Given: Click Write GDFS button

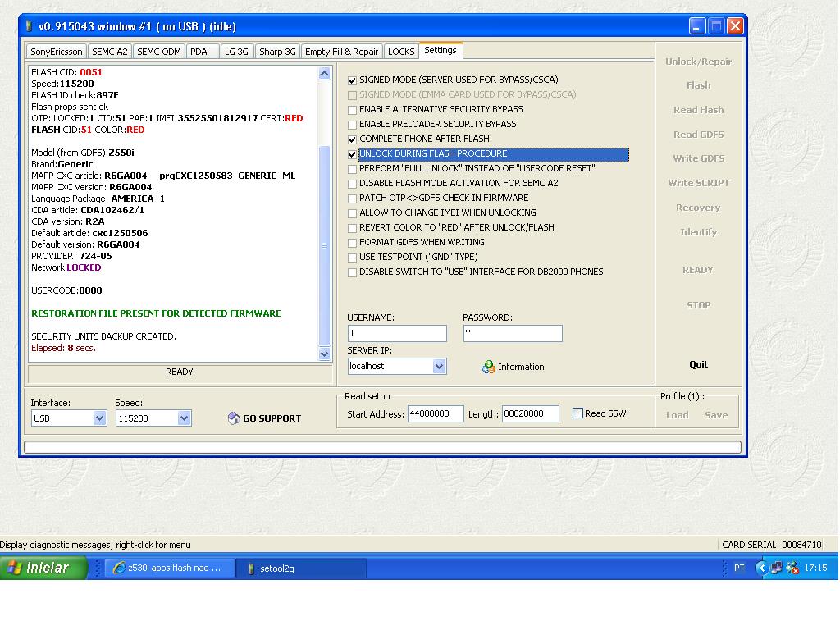Looking at the screenshot, I should pos(698,158).
